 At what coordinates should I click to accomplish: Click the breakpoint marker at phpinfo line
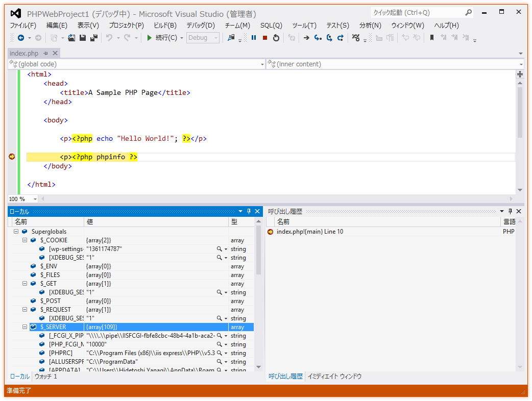12,157
